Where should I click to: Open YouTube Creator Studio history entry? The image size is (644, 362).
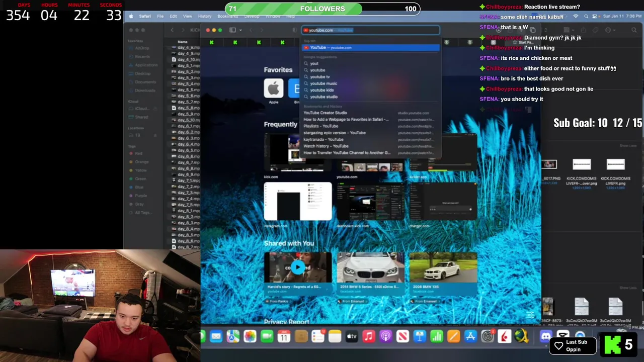tap(370, 113)
